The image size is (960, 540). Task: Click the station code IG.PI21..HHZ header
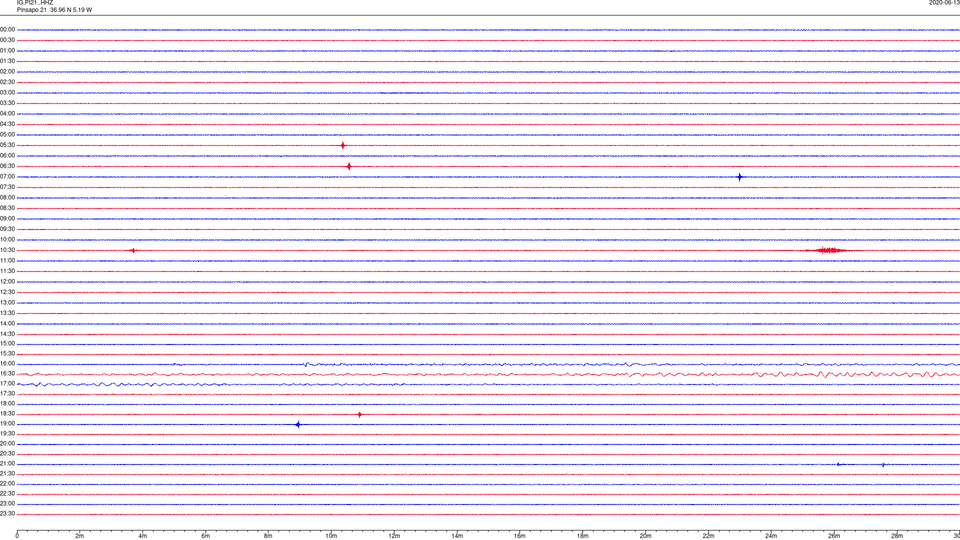35,3
